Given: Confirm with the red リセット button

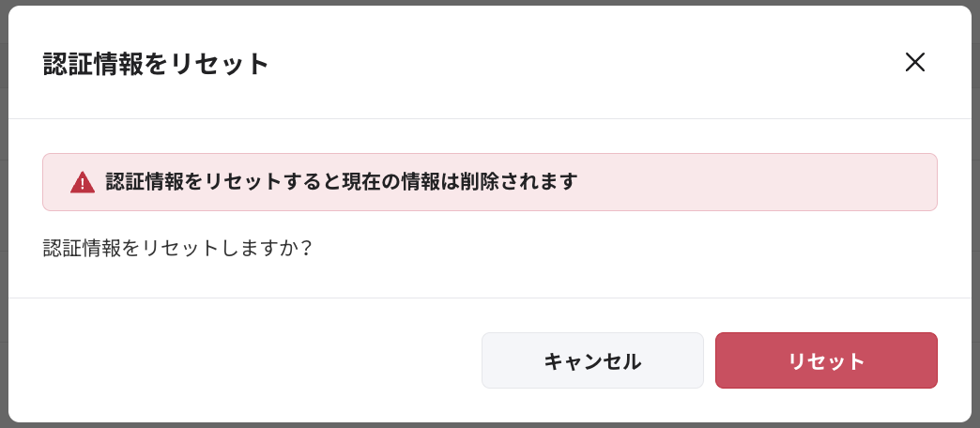Looking at the screenshot, I should [826, 360].
